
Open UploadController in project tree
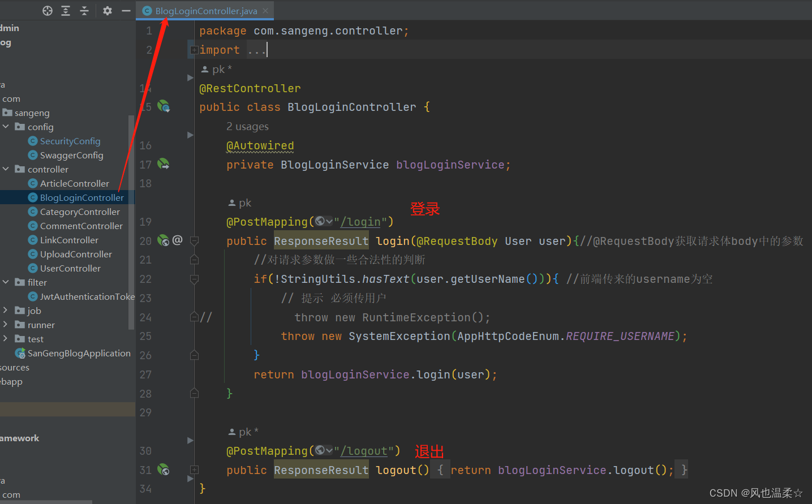76,254
